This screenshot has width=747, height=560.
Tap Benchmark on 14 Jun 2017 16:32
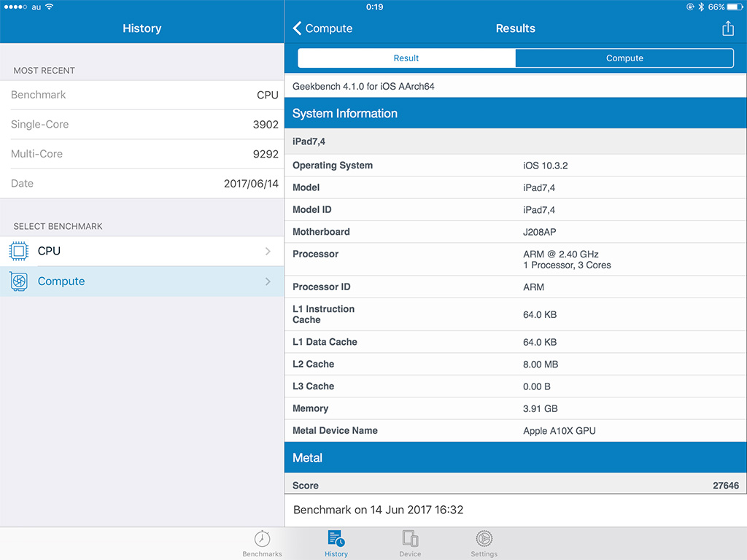click(x=379, y=510)
